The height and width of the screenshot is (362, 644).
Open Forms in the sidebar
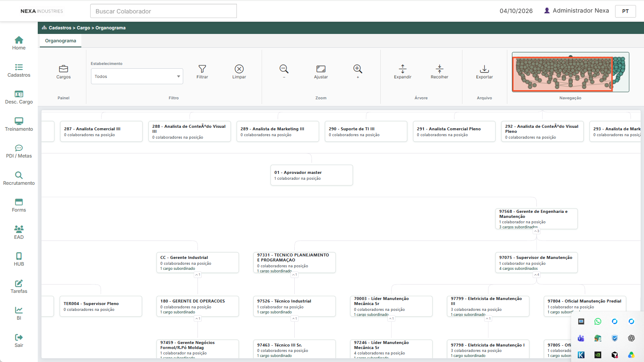pos(19,205)
